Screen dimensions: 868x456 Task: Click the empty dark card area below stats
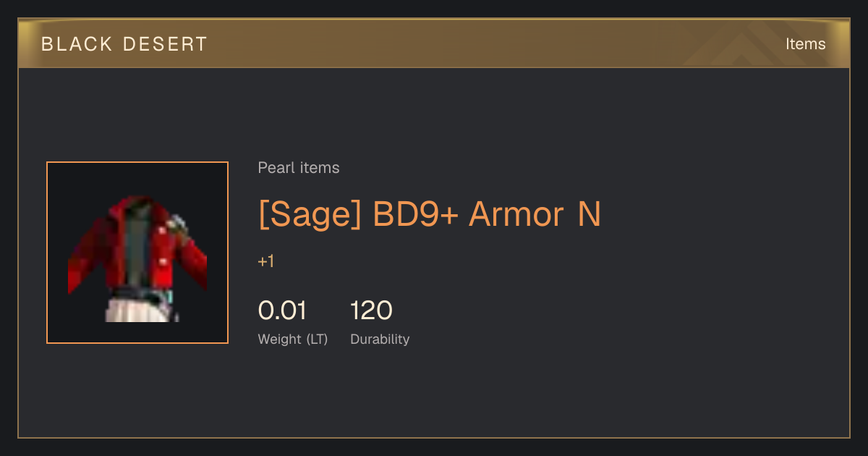pyautogui.click(x=434, y=394)
